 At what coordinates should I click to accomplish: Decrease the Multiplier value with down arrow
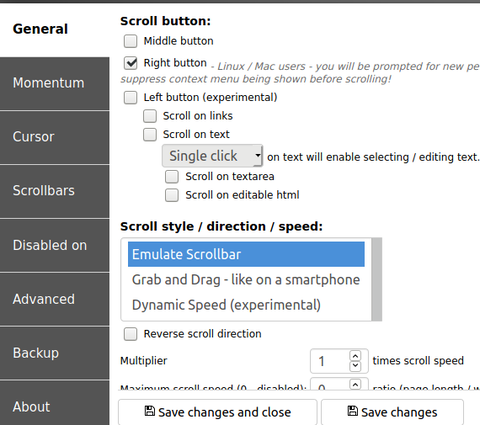pos(355,366)
